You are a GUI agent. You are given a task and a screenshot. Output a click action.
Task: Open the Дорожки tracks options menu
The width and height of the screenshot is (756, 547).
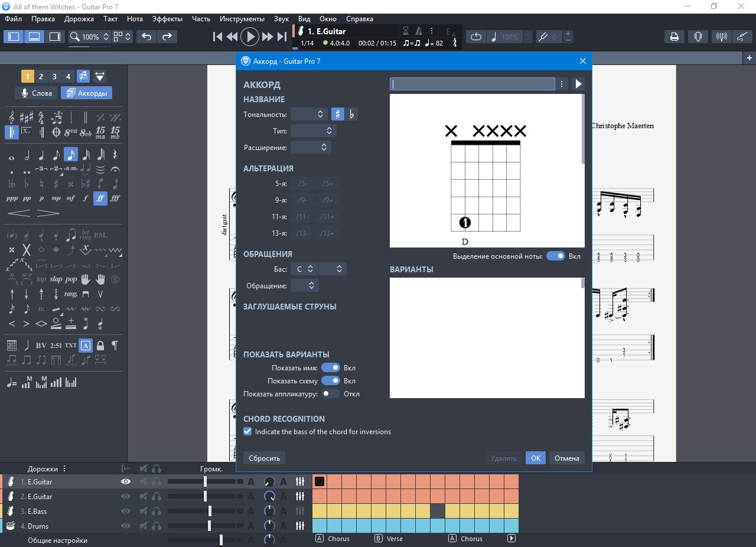click(x=64, y=469)
